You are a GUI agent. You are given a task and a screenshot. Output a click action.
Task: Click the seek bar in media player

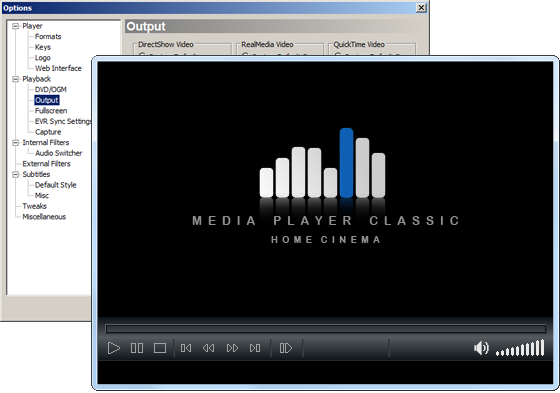pyautogui.click(x=325, y=329)
